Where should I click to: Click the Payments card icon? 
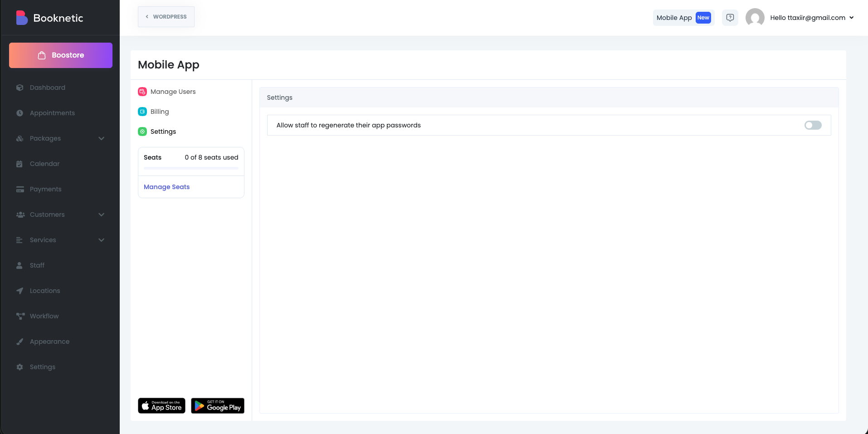[x=20, y=189]
